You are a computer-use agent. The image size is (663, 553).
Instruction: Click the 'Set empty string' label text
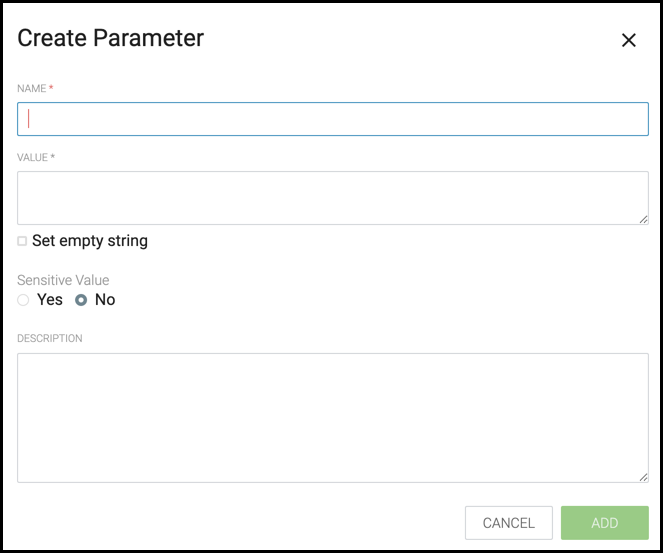(x=90, y=241)
